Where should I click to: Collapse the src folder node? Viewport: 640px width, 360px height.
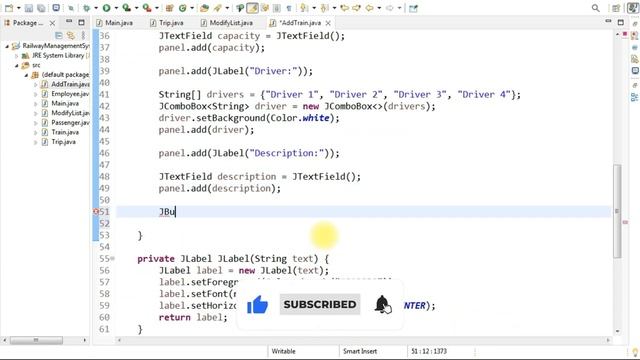(x=17, y=65)
